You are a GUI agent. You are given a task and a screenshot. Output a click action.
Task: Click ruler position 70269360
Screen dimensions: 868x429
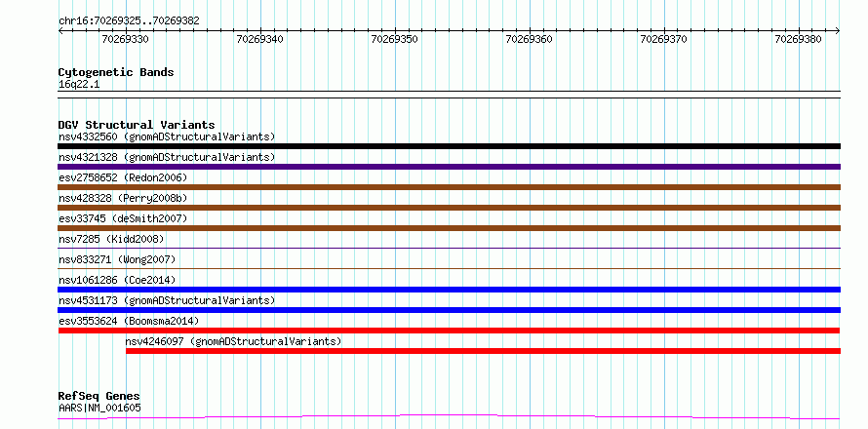coord(530,39)
